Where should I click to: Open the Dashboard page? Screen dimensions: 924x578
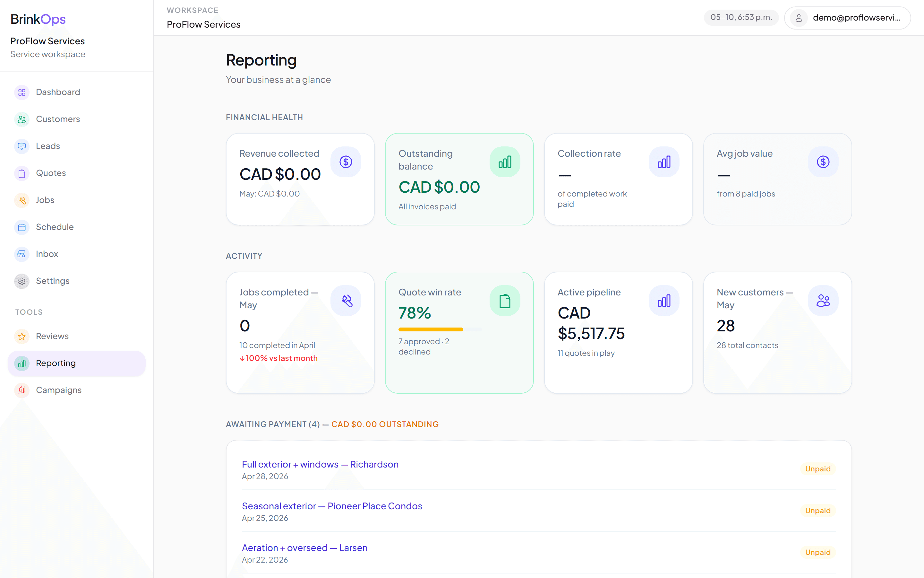(76, 92)
